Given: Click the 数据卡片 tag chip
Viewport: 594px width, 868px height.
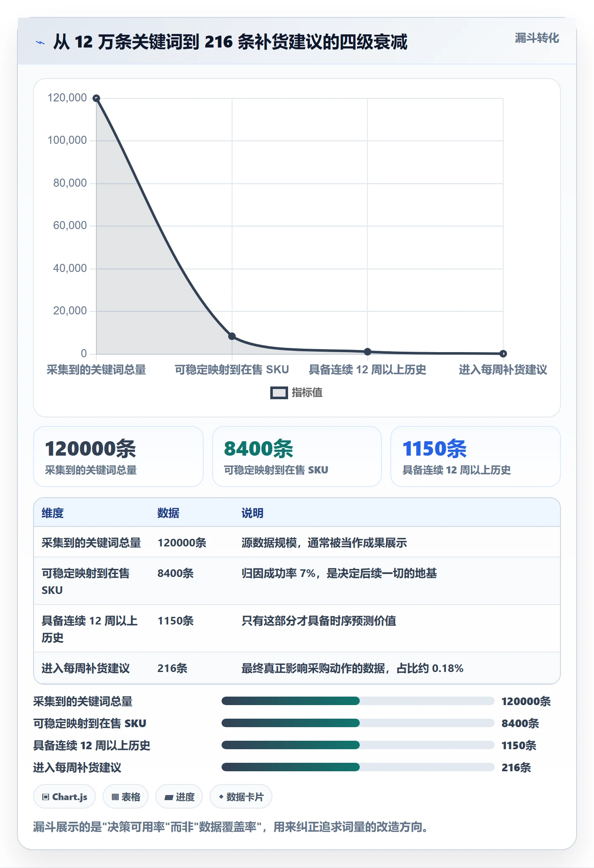Looking at the screenshot, I should (x=241, y=797).
